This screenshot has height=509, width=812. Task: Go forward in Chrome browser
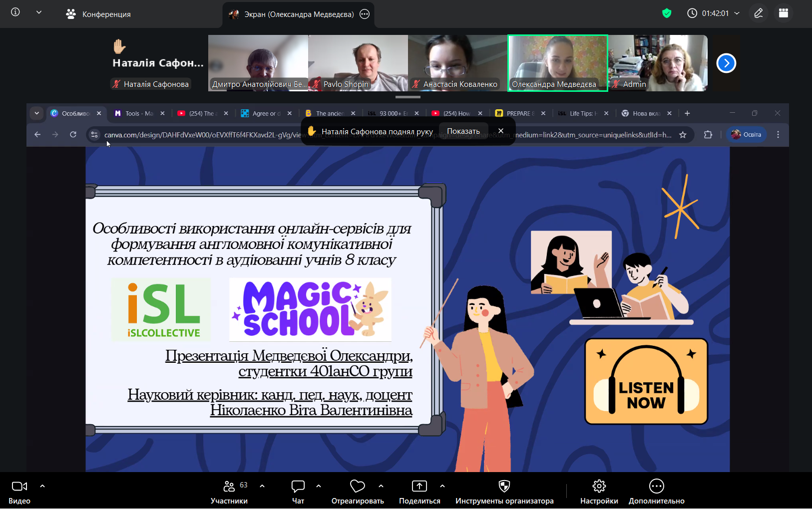(55, 134)
